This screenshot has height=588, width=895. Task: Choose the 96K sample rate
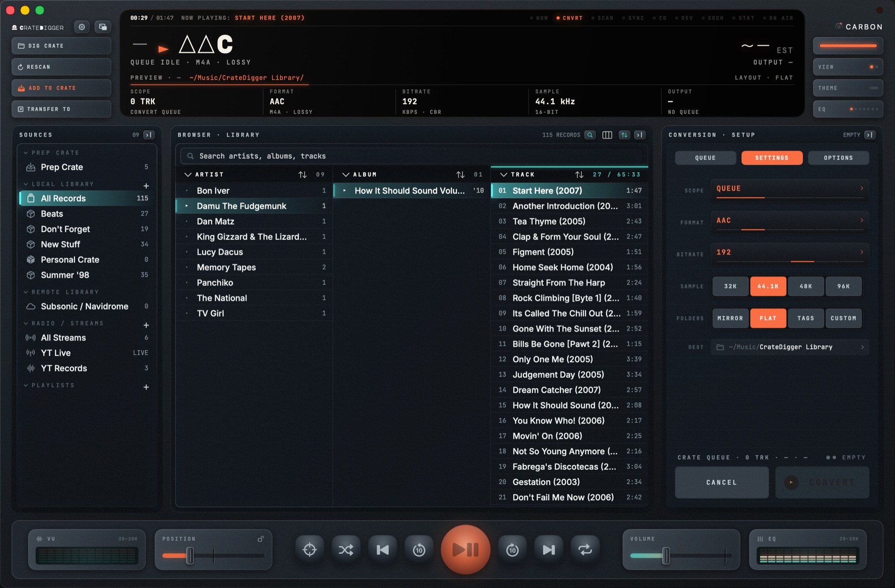click(x=844, y=286)
